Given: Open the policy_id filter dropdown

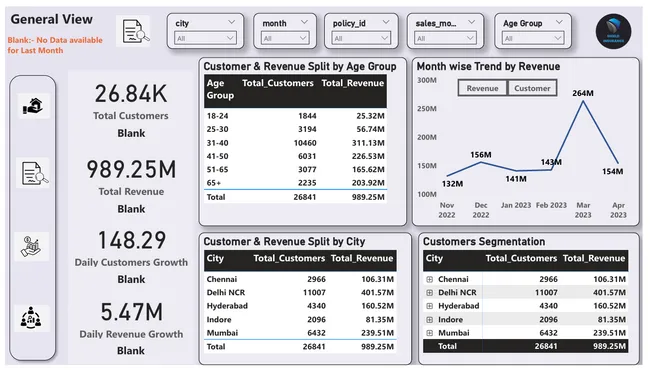Looking at the screenshot, I should 361,38.
